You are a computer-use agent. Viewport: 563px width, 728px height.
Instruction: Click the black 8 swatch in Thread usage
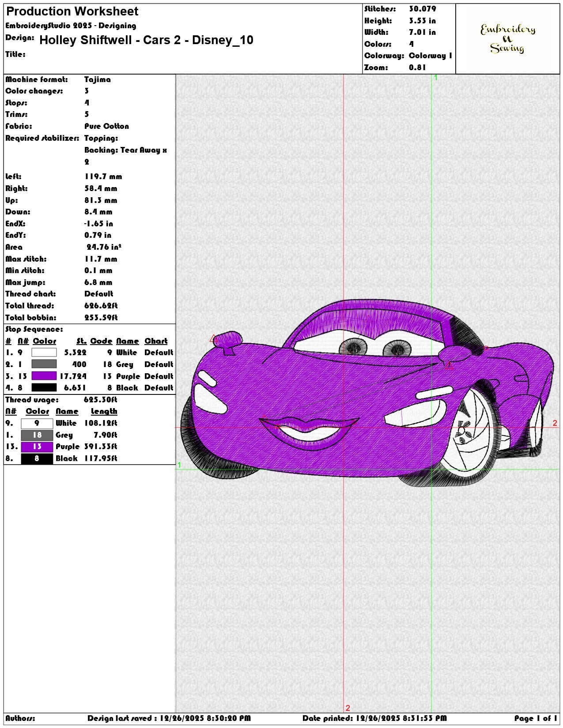37,458
